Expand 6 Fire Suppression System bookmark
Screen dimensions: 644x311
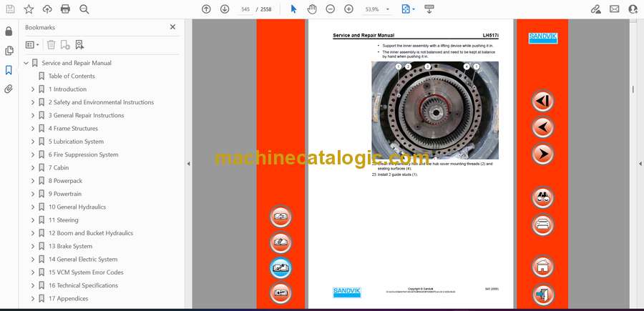[33, 154]
